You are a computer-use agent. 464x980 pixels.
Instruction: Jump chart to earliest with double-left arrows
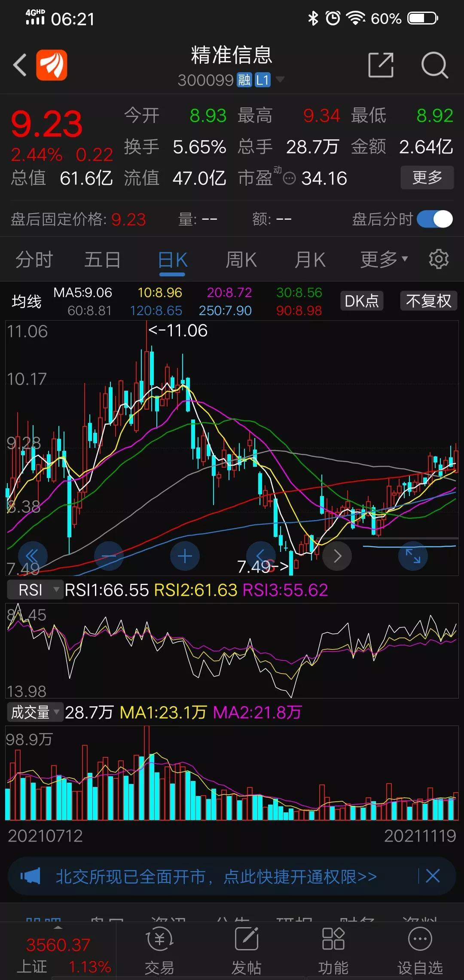click(x=33, y=556)
